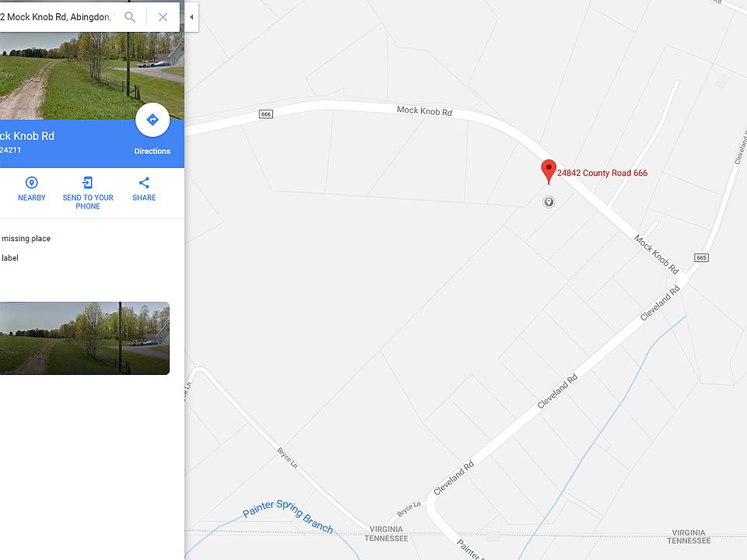Screen dimensions: 747x560
Task: Click the Share icon
Action: pyautogui.click(x=144, y=183)
